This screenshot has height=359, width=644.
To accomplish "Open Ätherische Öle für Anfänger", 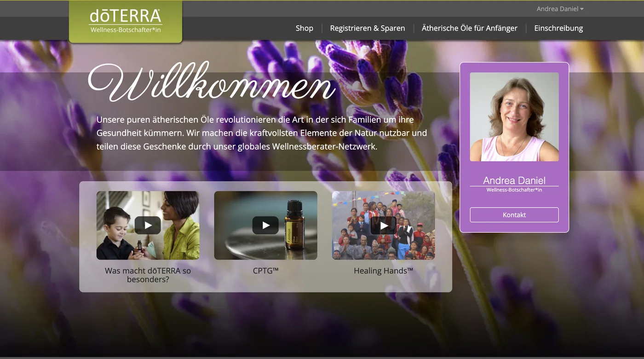I will (x=470, y=28).
